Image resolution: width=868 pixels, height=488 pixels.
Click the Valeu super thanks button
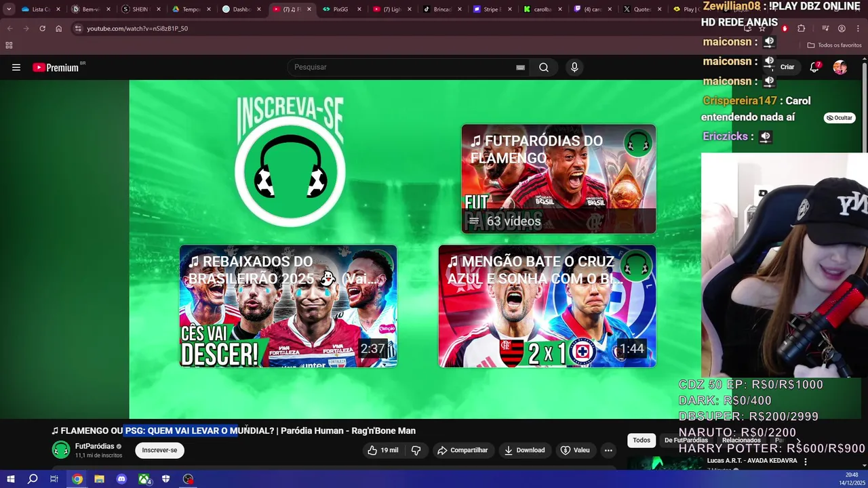point(575,450)
